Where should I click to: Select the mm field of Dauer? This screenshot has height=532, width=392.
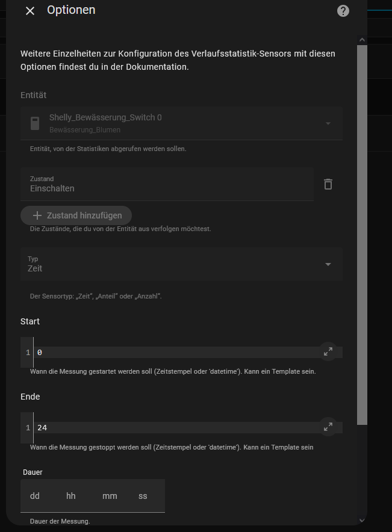tap(110, 496)
